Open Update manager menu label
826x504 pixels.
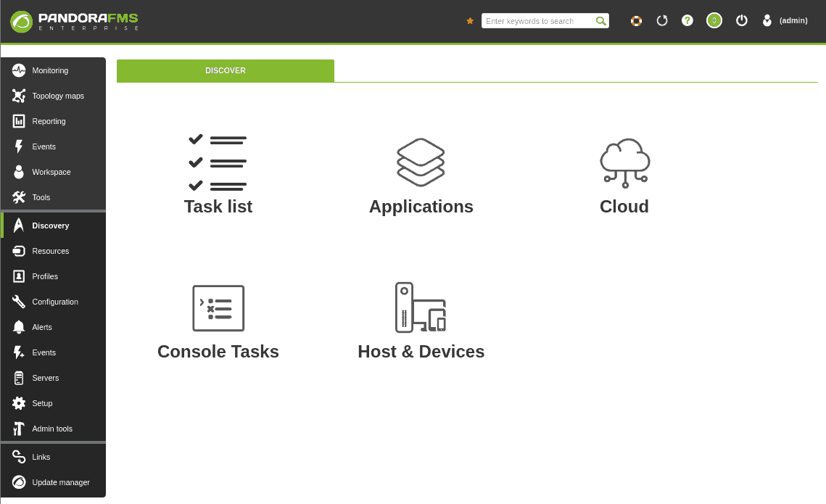click(x=61, y=482)
